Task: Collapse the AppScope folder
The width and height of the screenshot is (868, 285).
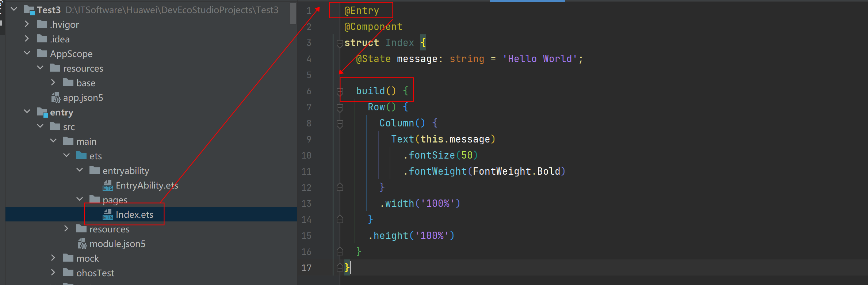Action: pos(27,53)
